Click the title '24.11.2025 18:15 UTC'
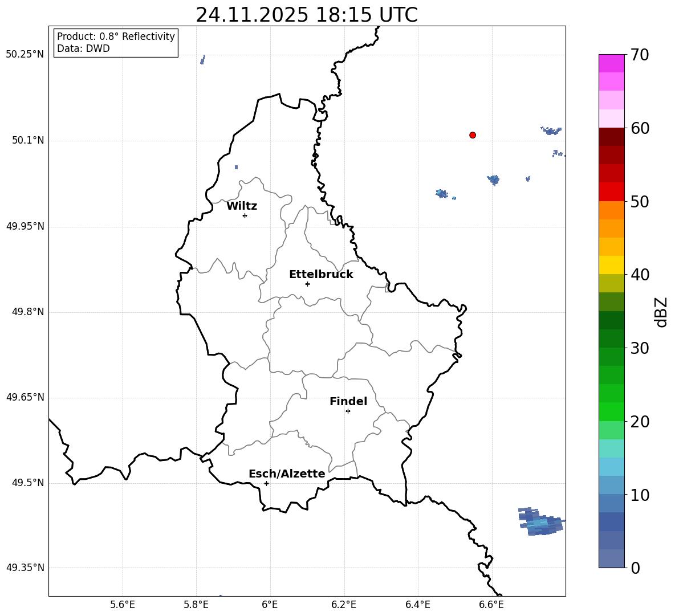 (x=307, y=15)
